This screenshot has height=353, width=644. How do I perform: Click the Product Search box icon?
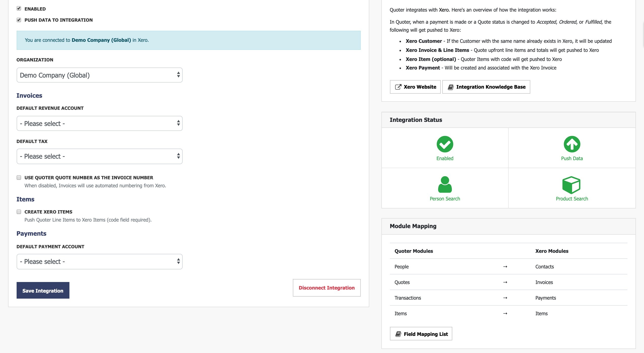coord(571,185)
